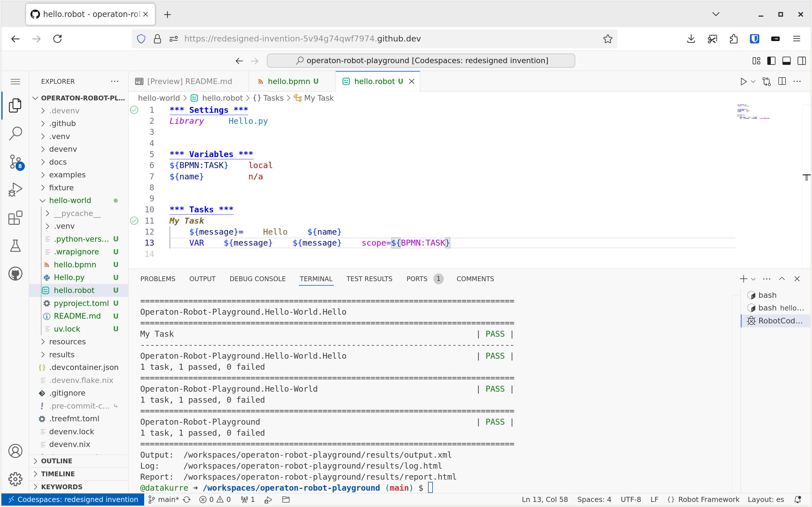Synchronize changes in the status bar
Screen dimensions: 812x507
tap(187, 499)
